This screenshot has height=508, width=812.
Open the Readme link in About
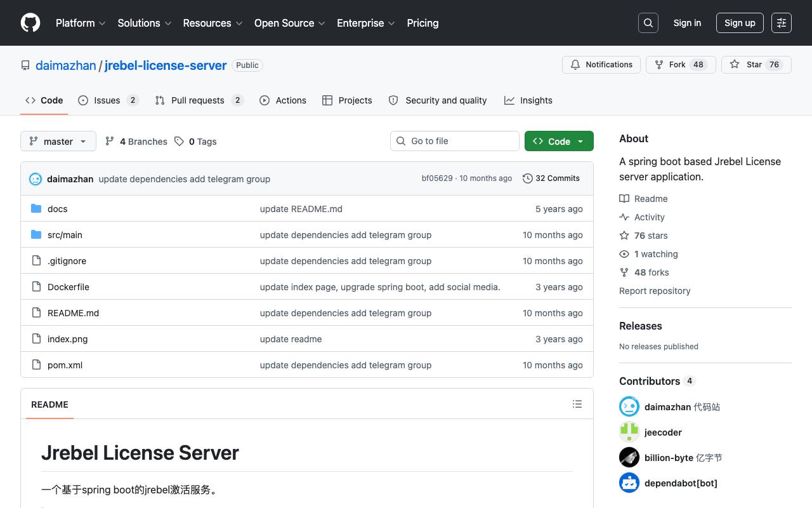[x=643, y=199]
